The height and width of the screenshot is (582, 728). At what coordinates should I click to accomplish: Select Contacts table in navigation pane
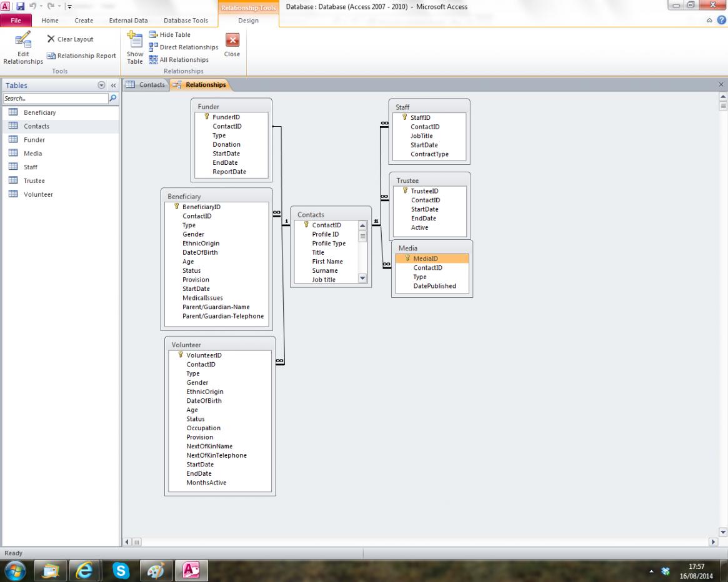(x=61, y=126)
